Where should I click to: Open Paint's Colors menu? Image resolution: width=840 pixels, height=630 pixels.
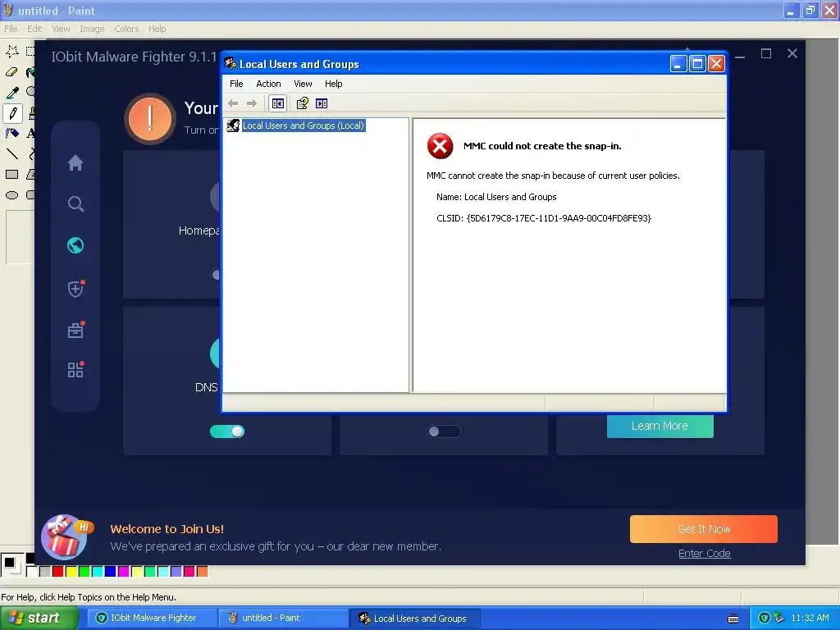[x=126, y=29]
